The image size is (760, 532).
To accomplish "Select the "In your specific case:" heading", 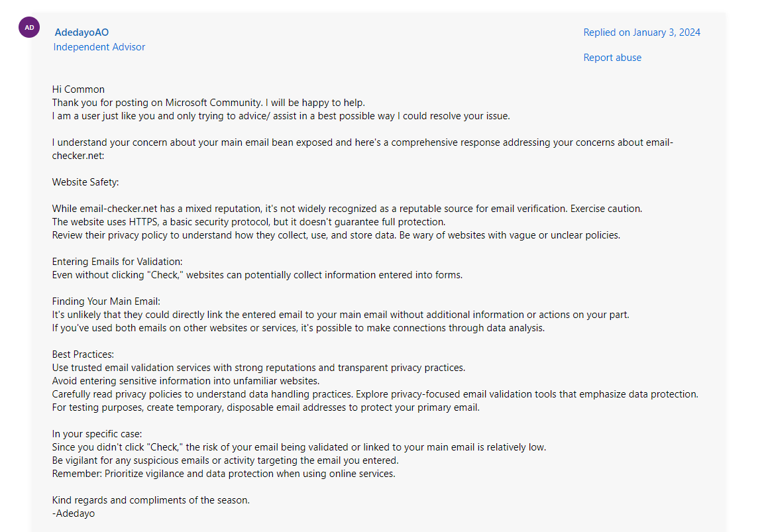I will coord(97,434).
